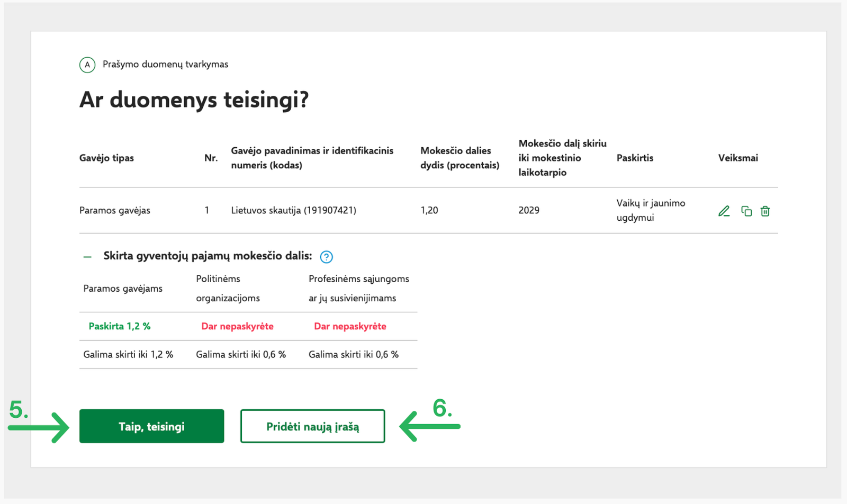
Task: Click the green 'Paskirta 1,2 %' status
Action: (x=120, y=326)
